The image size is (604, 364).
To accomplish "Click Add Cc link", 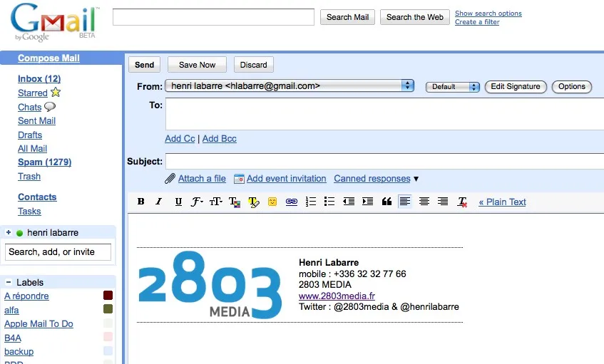I will (x=180, y=138).
